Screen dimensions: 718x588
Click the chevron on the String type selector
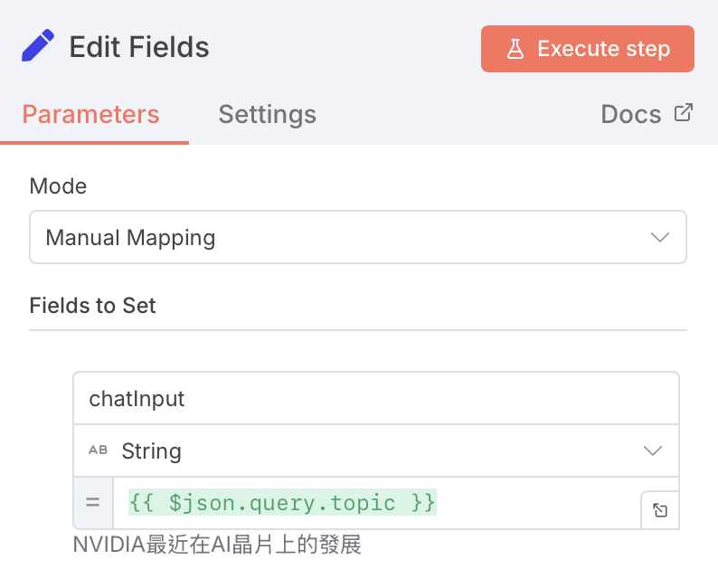point(653,450)
